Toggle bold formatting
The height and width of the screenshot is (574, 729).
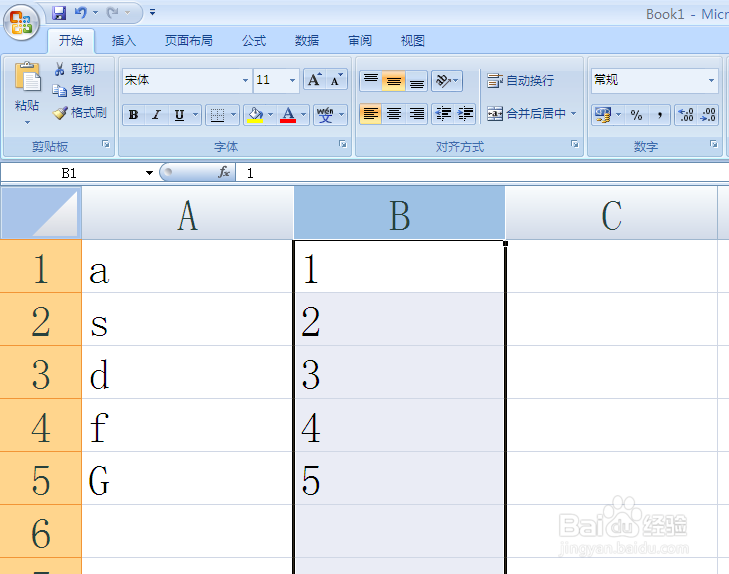[133, 115]
